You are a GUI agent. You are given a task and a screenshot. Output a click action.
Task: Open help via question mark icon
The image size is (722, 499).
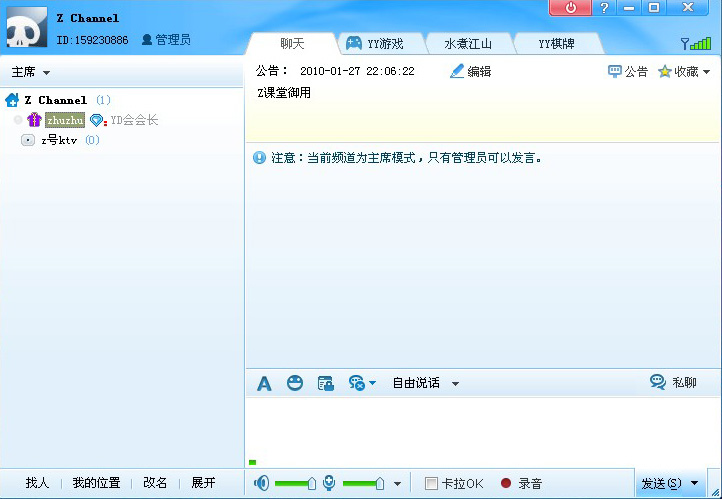click(604, 8)
